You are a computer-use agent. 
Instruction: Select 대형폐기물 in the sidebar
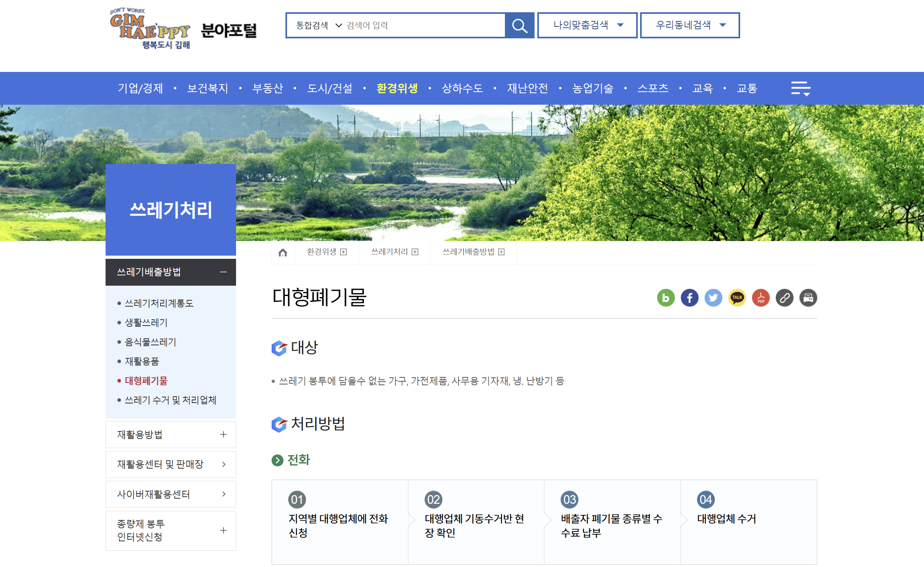145,381
